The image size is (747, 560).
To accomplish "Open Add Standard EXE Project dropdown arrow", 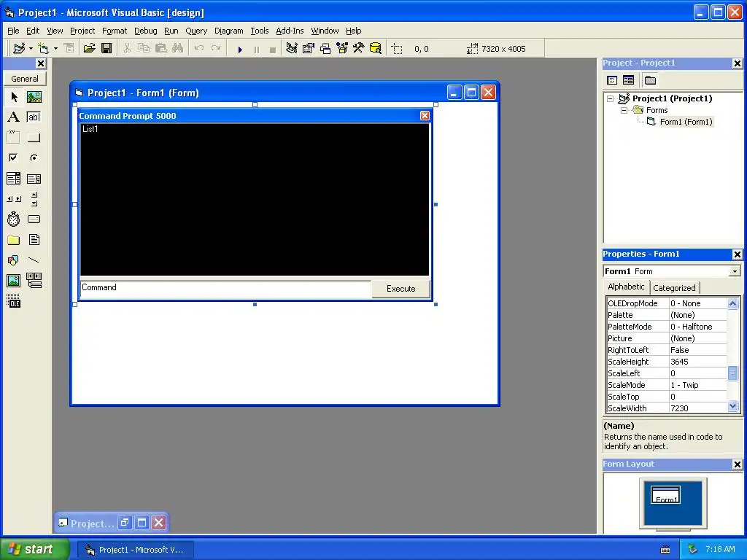I will [x=31, y=49].
